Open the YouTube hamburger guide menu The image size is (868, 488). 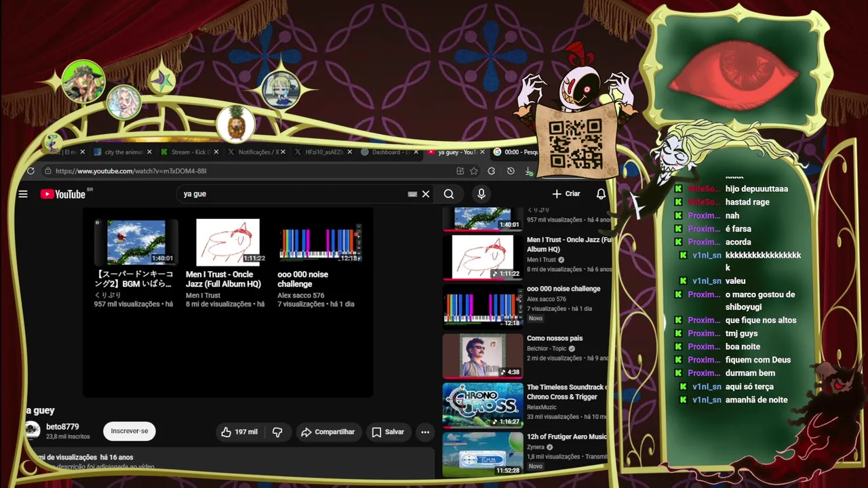point(23,194)
